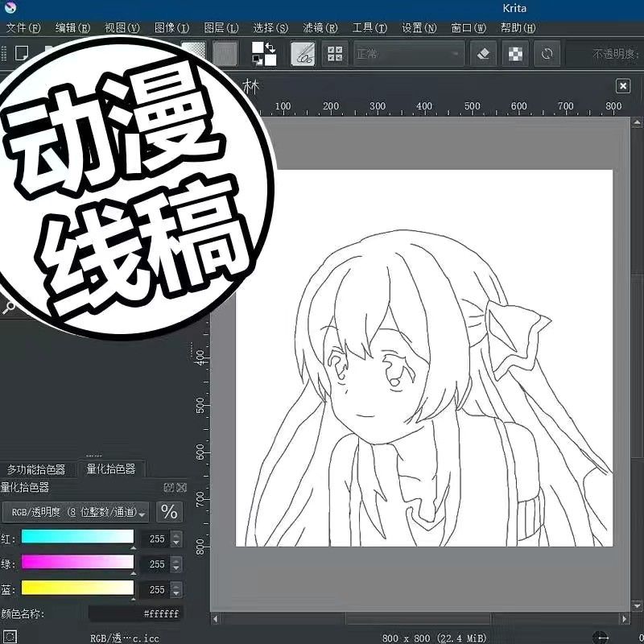Open the 设置(N) menu
Viewport: 644px width, 644px height.
pyautogui.click(x=419, y=28)
